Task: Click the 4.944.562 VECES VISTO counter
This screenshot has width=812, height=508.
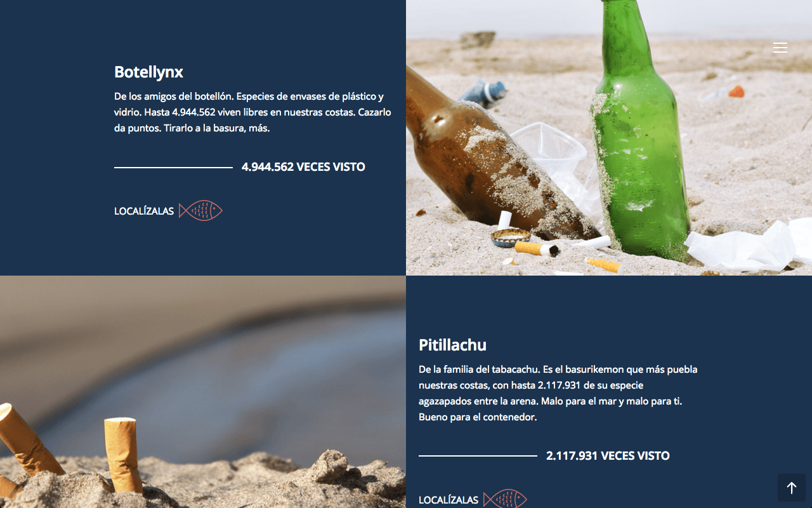Action: click(303, 167)
